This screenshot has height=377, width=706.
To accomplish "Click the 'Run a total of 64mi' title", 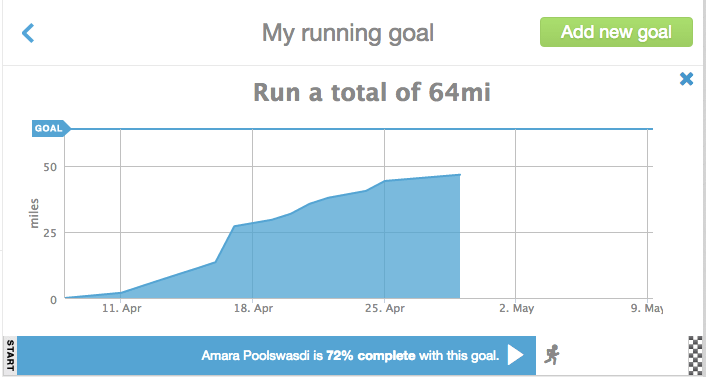I will coord(372,92).
